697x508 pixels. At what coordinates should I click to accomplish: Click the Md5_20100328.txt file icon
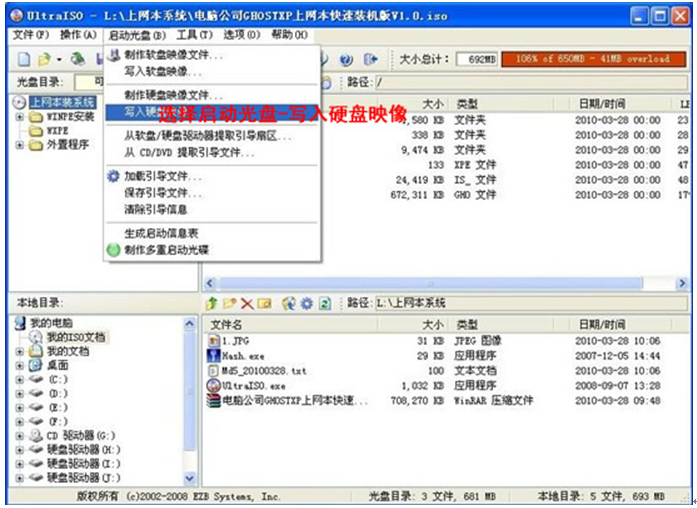[214, 371]
